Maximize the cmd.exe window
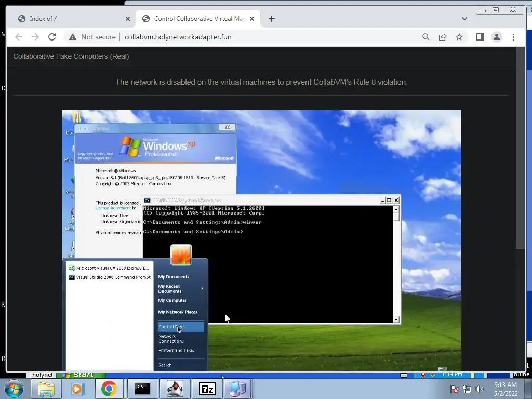 [389, 201]
